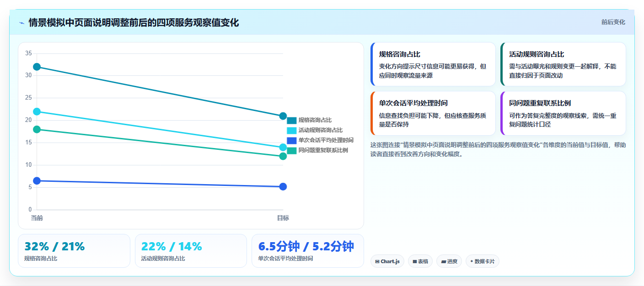
Task: Click the 数据卡片 tag chip
Action: click(483, 261)
